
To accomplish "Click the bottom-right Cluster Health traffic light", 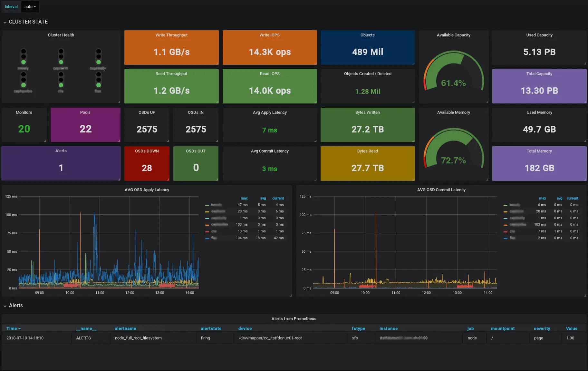I will pos(99,80).
